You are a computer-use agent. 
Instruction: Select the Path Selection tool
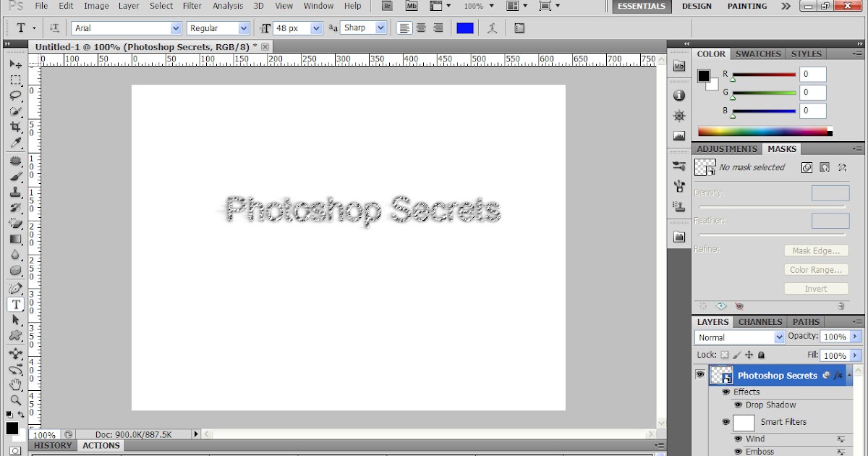[x=15, y=320]
